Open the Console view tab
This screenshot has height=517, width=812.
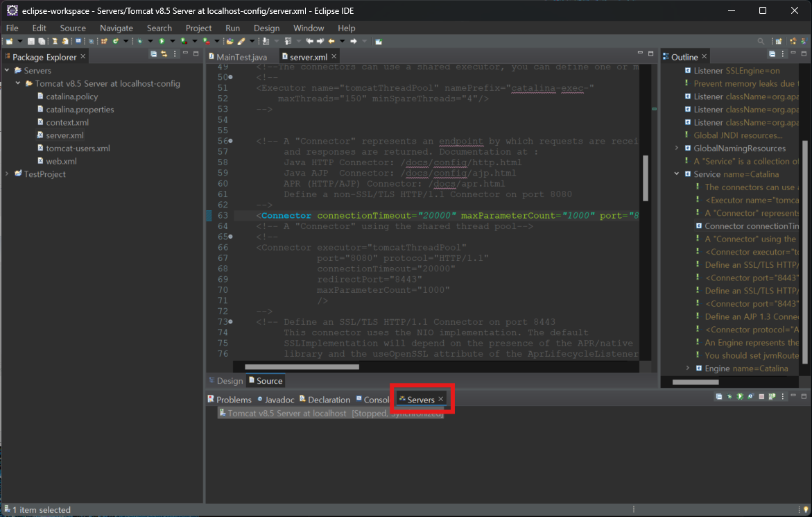[x=372, y=400]
